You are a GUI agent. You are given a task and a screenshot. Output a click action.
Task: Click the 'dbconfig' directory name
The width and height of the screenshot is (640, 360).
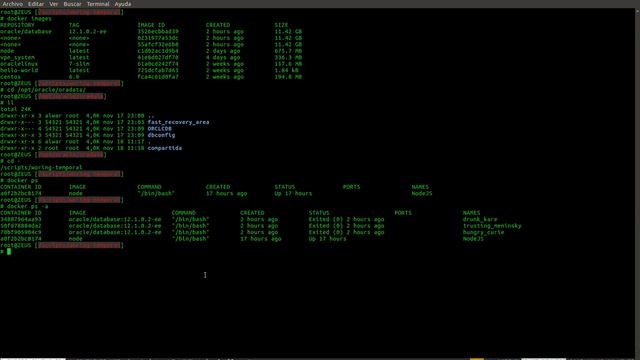[x=161, y=135]
